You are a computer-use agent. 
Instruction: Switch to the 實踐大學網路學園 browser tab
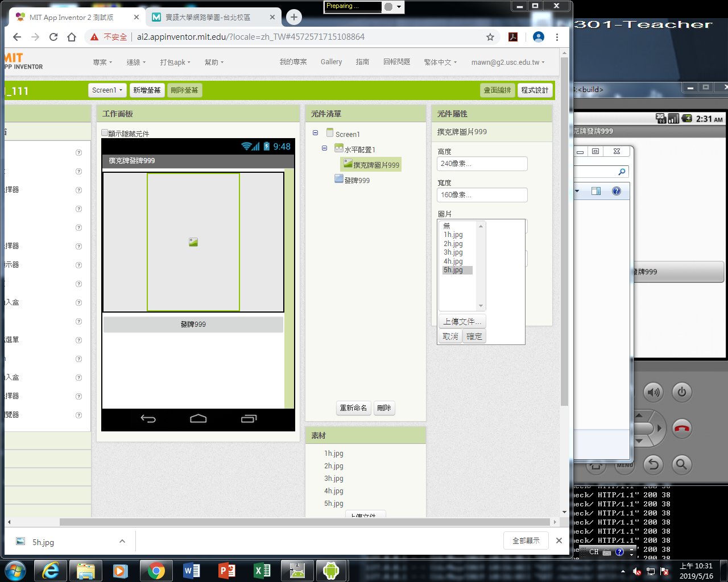(208, 18)
